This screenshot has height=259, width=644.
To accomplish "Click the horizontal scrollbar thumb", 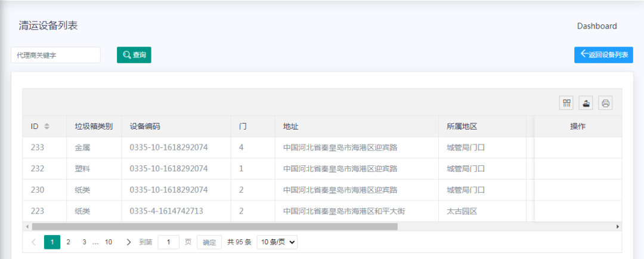I will [215, 227].
